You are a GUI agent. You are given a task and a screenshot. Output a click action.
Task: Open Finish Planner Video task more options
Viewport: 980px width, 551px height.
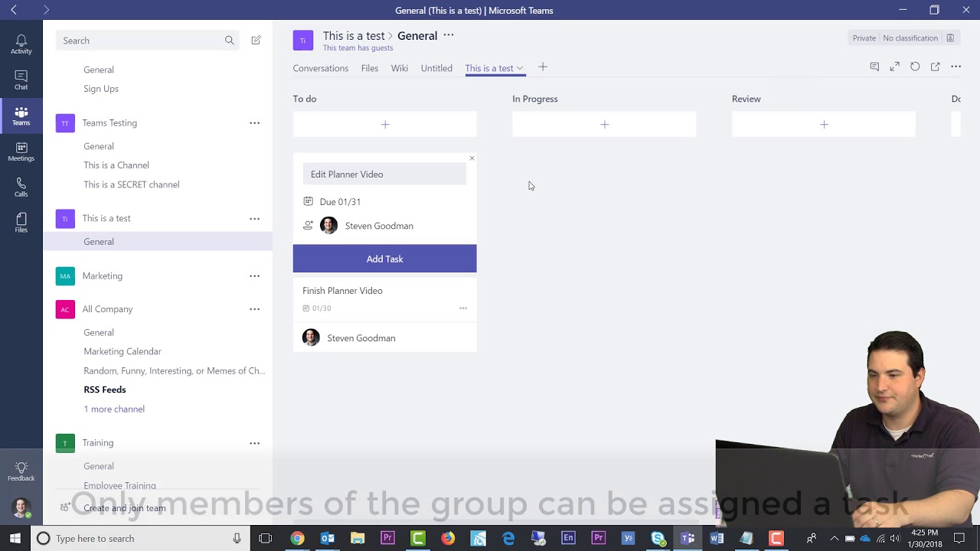click(x=463, y=308)
